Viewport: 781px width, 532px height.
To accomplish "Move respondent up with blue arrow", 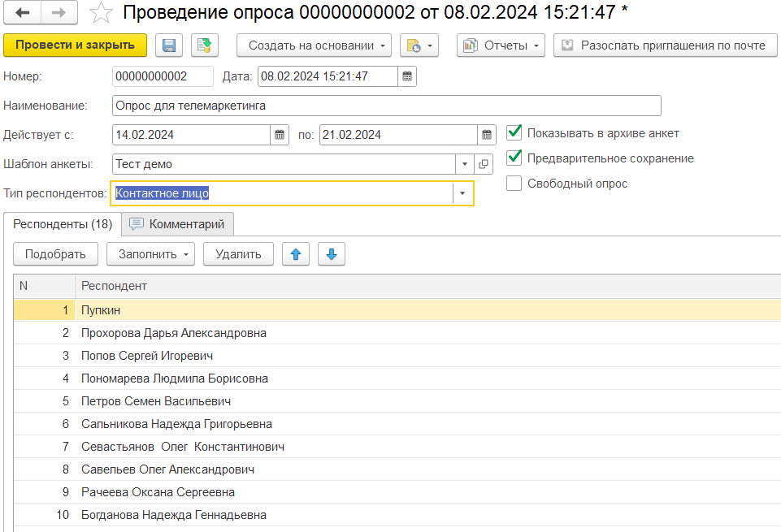I will click(x=296, y=254).
